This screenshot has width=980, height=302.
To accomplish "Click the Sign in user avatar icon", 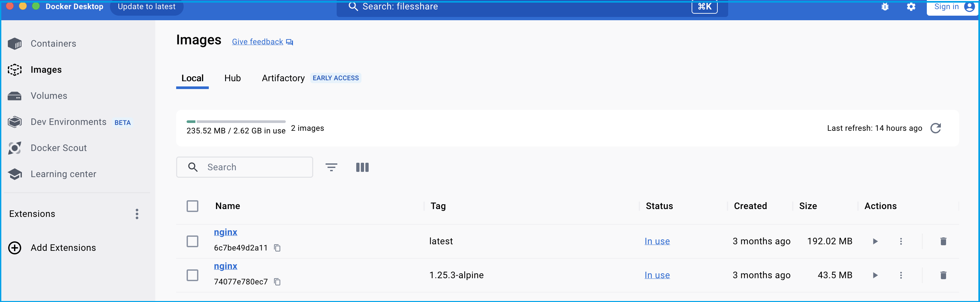I will tap(969, 7).
